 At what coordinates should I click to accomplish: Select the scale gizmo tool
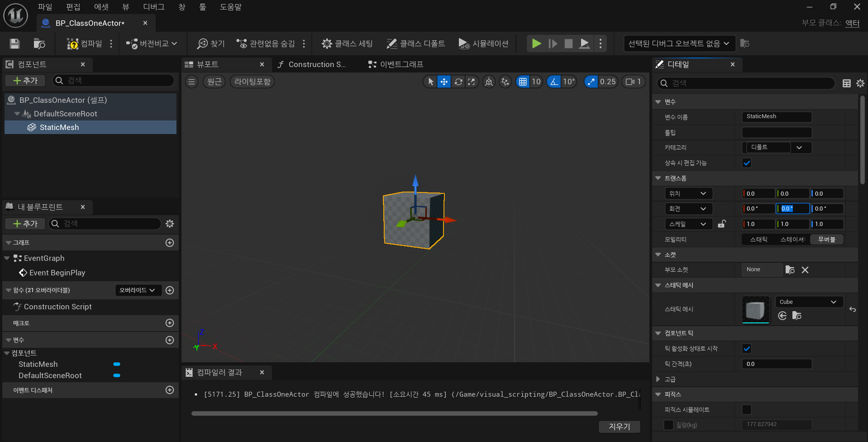472,82
